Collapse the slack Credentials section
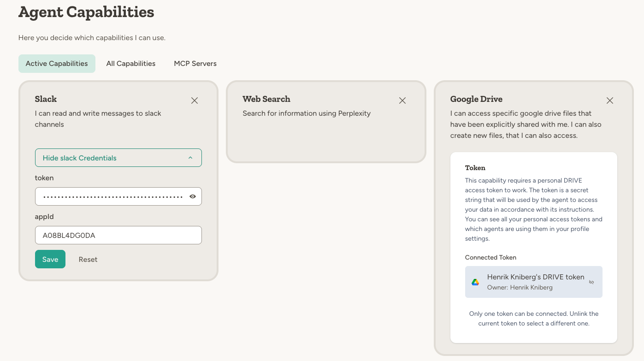This screenshot has width=644, height=361. tap(118, 157)
